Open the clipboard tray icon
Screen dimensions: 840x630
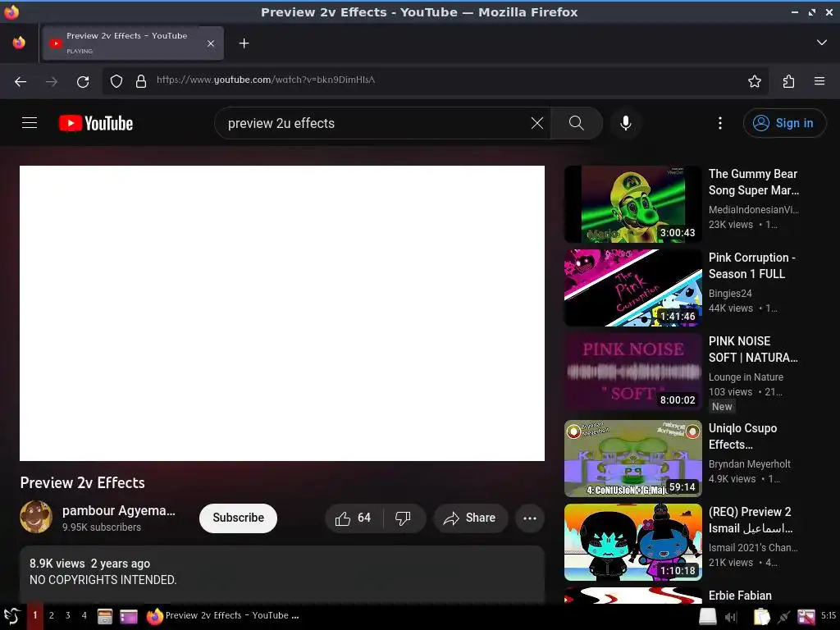pyautogui.click(x=761, y=617)
